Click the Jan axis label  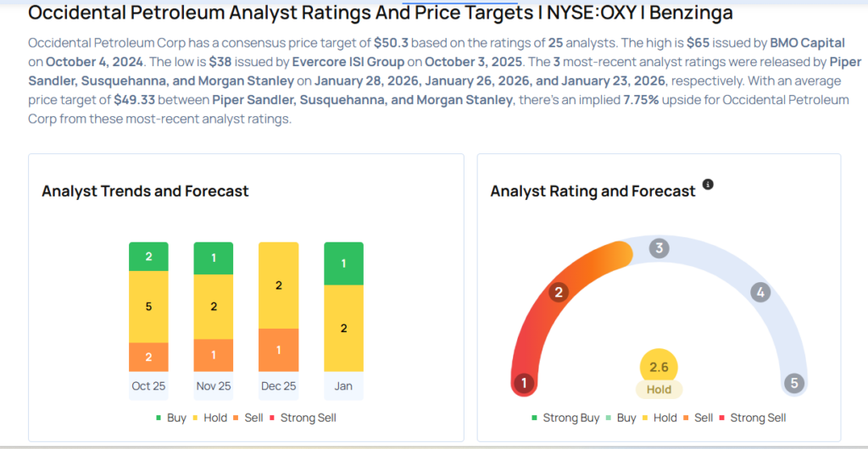[x=343, y=386]
